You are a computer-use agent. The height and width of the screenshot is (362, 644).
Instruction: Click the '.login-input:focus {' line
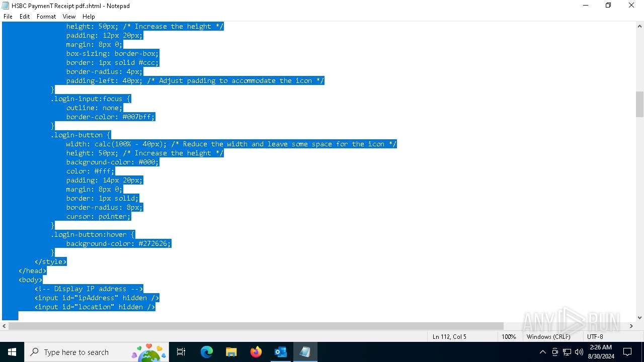click(91, 99)
